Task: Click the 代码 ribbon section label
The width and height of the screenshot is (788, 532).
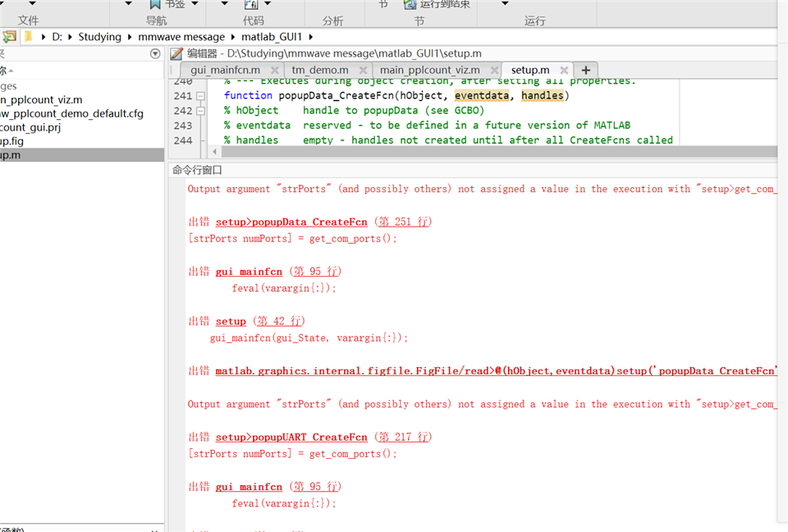Action: click(x=254, y=21)
